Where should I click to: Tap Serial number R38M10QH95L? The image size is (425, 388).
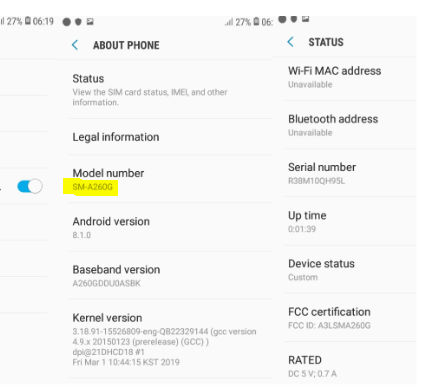click(350, 173)
